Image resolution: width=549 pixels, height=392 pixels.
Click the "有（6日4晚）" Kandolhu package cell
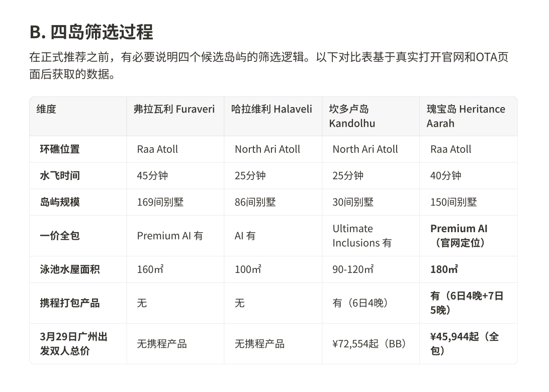[x=360, y=303]
